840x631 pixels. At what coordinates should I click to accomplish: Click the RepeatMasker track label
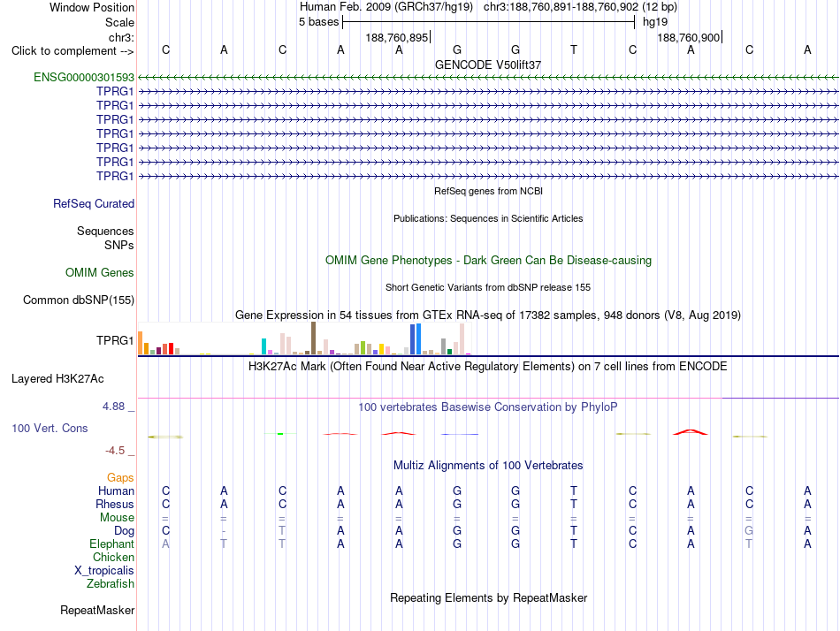click(x=97, y=610)
